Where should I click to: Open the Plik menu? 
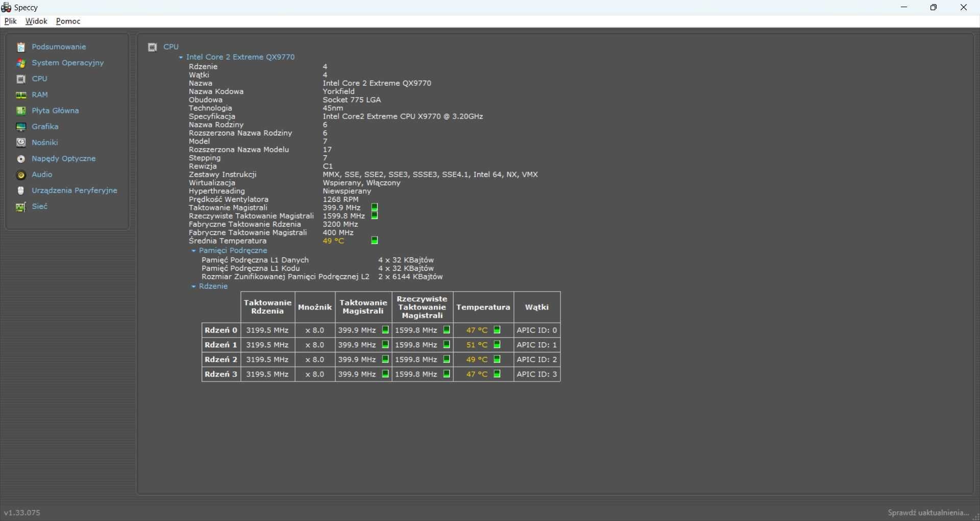[x=10, y=21]
